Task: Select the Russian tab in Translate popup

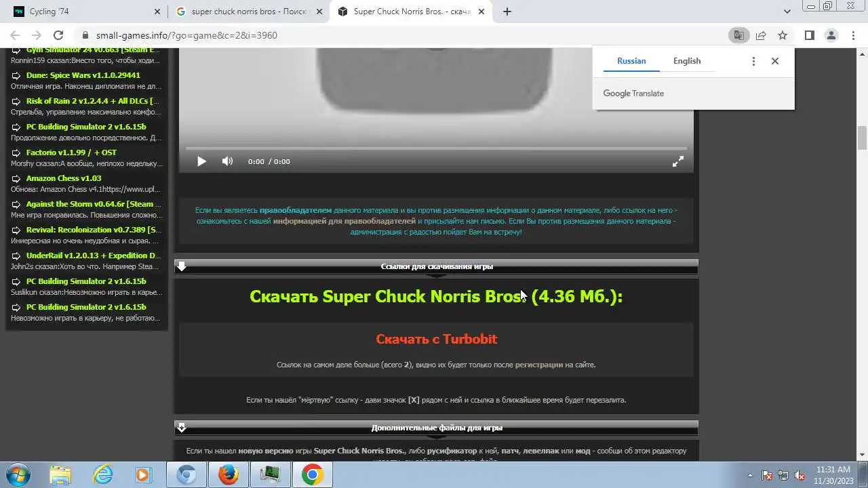Action: (631, 61)
